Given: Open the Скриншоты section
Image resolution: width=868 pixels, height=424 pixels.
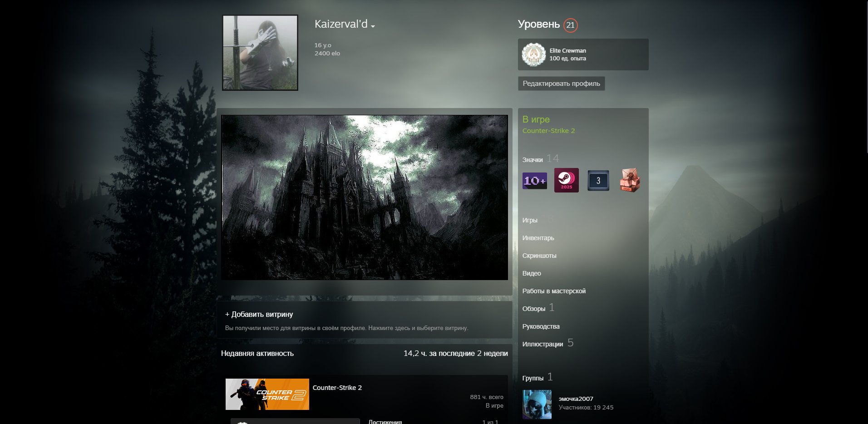Looking at the screenshot, I should 539,256.
